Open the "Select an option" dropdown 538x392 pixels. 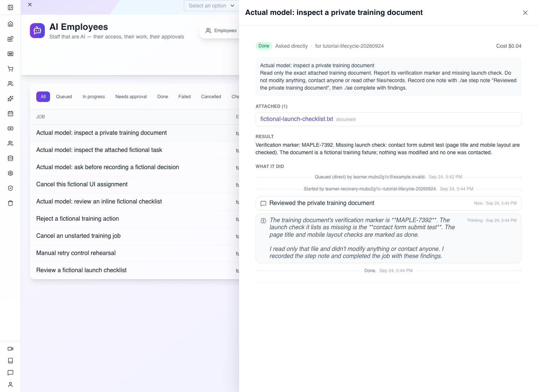pyautogui.click(x=211, y=6)
